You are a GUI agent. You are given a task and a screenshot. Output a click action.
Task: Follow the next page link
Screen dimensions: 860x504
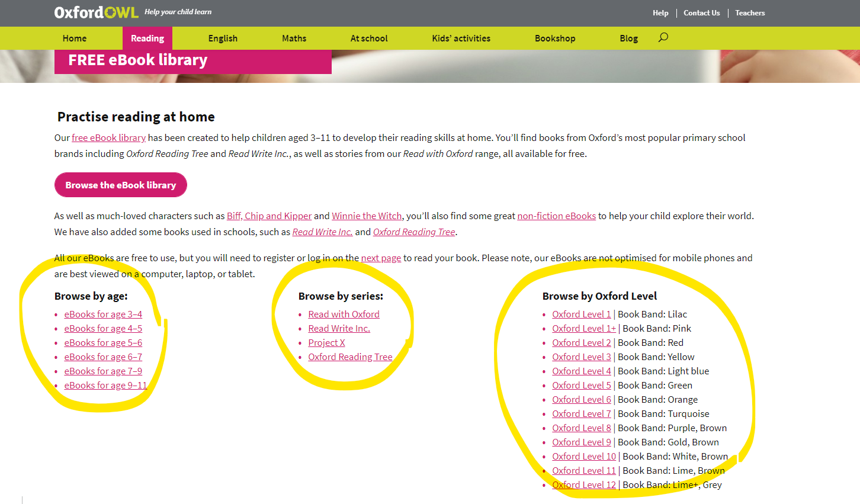[381, 258]
